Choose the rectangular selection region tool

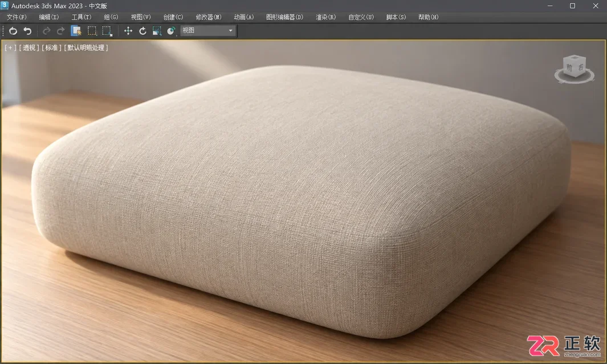[x=92, y=31]
